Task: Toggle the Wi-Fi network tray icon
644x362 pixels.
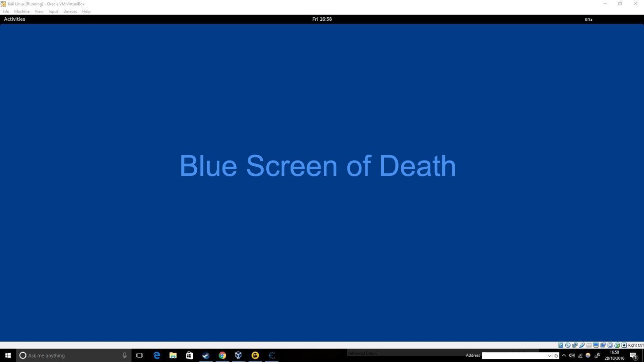Action: [580, 355]
